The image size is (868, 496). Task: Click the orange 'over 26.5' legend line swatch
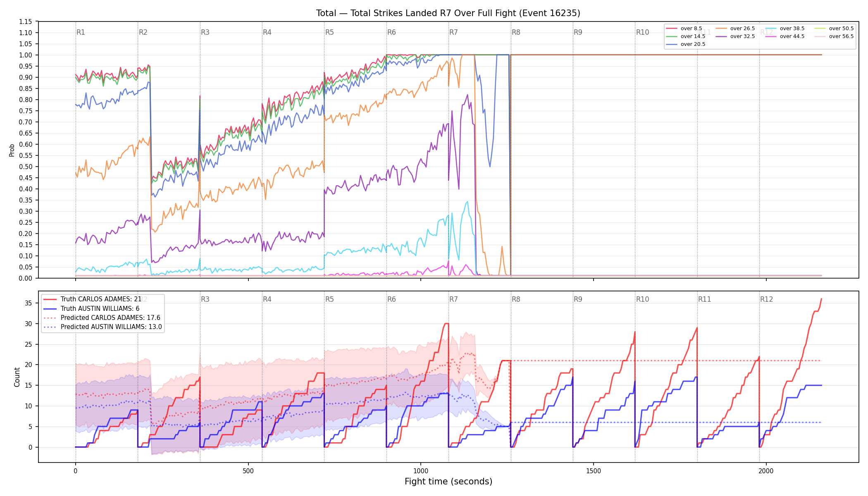(721, 29)
